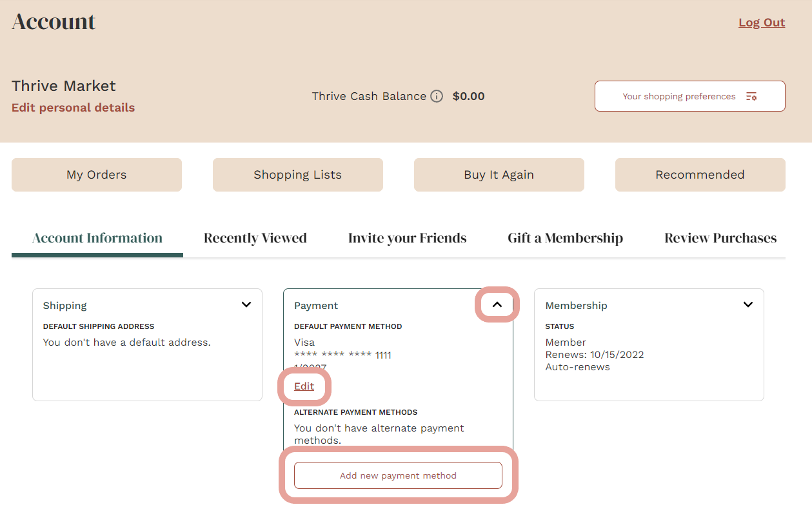812x507 pixels.
Task: Open the Recommended section
Action: pos(700,174)
